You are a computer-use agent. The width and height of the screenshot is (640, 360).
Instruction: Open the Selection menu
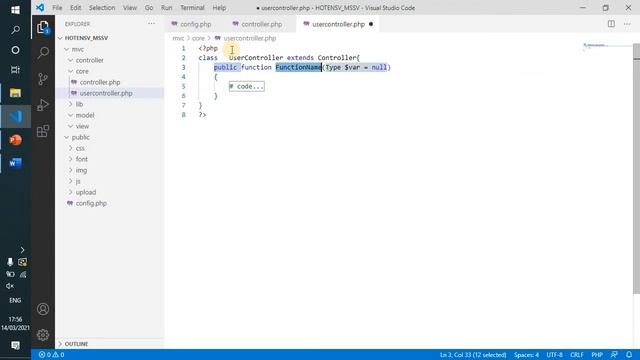[102, 8]
